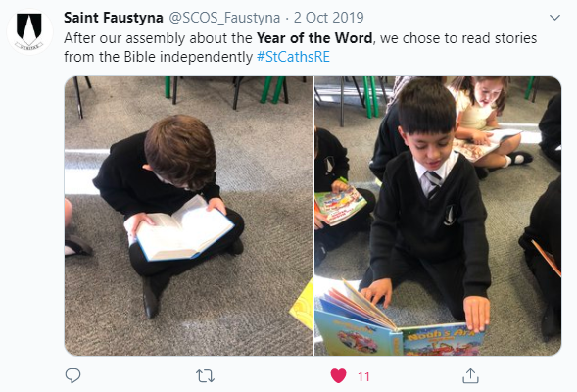This screenshot has width=577, height=392.
Task: Open the Saint Faustyna display name
Action: [114, 18]
